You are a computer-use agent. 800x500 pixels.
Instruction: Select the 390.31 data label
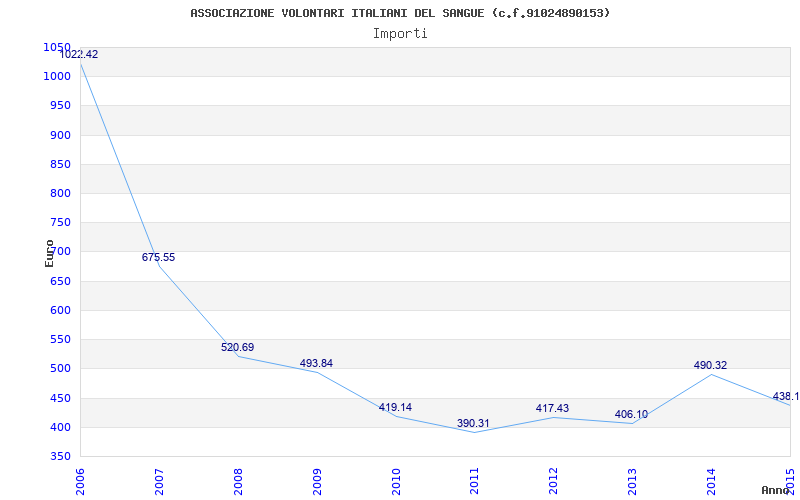pyautogui.click(x=473, y=423)
